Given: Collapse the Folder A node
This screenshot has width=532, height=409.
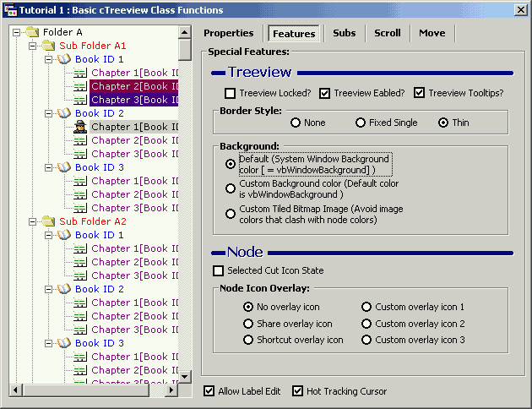Looking at the screenshot, I should 16,33.
